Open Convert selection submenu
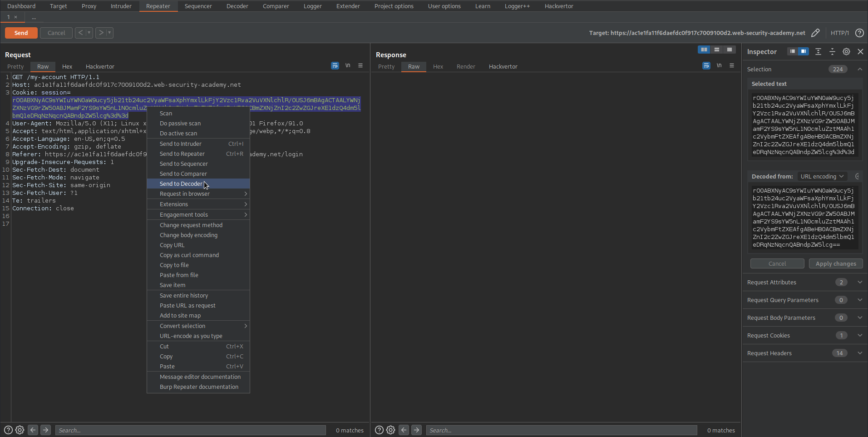This screenshot has height=437, width=868. (198, 326)
